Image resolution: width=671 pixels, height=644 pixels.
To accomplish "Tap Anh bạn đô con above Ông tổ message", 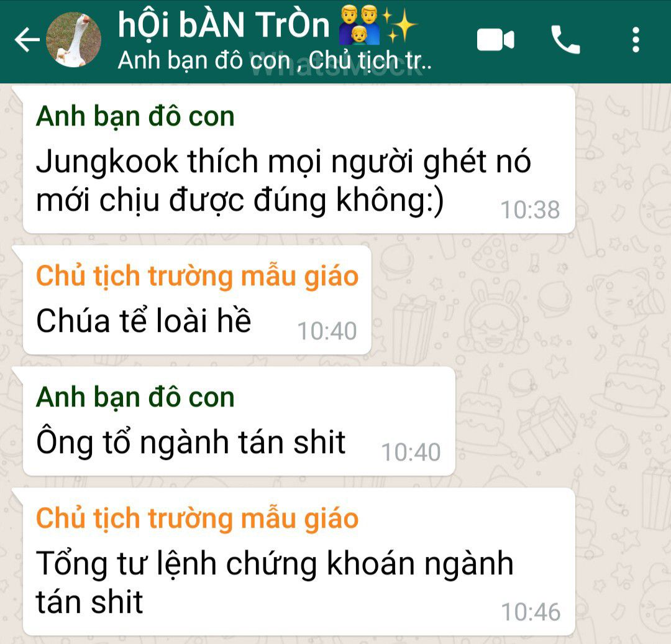I will [x=135, y=397].
